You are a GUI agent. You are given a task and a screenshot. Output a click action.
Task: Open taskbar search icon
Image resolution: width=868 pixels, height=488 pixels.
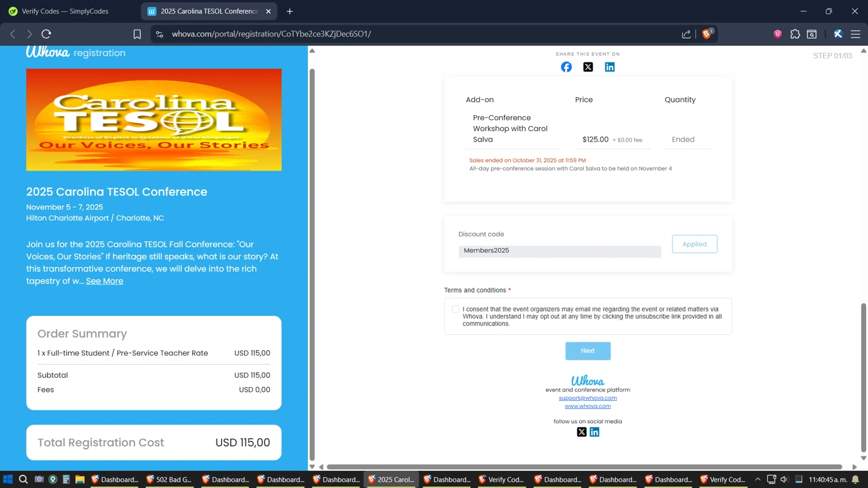23,479
